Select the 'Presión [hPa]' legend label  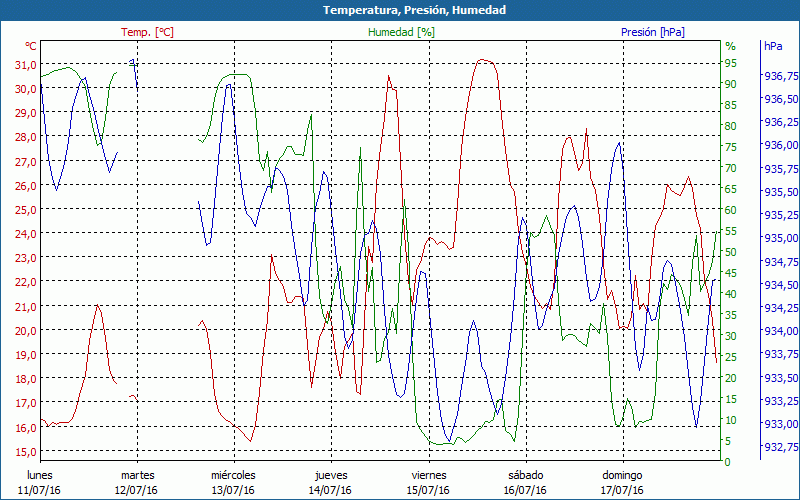point(652,32)
